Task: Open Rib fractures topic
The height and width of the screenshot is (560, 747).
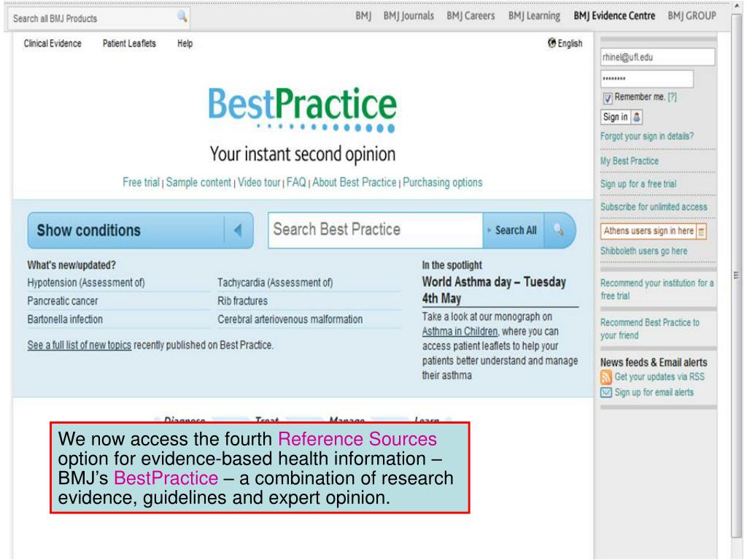Action: point(242,301)
